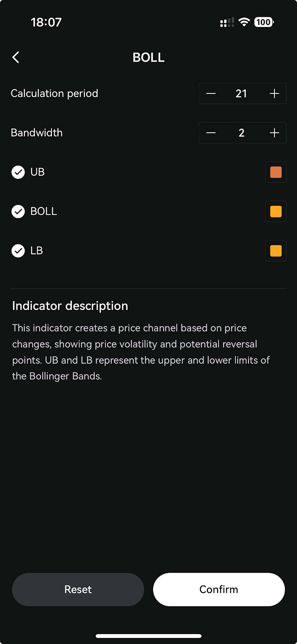Decrease the Calculation period value
Image resolution: width=297 pixels, height=644 pixels.
tap(211, 94)
